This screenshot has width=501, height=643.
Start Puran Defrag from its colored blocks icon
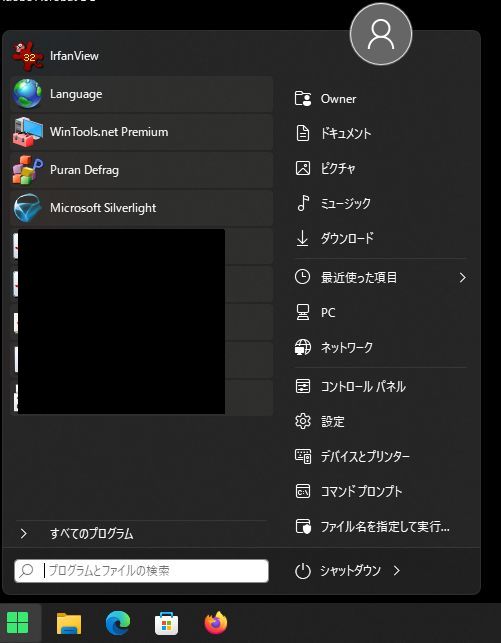click(x=27, y=170)
